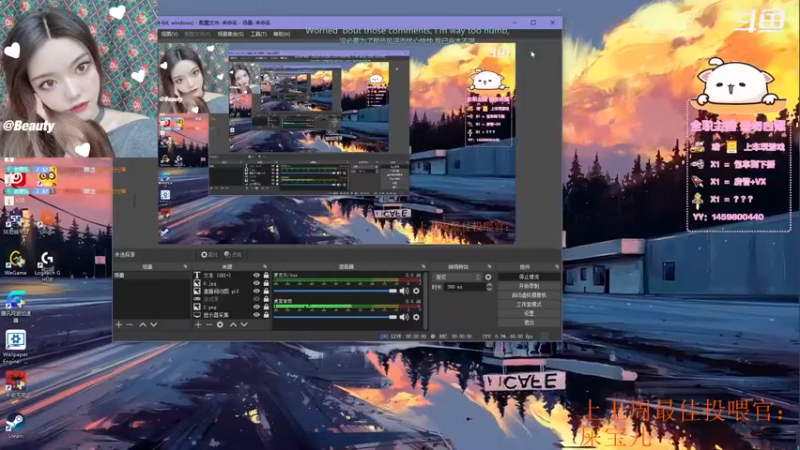This screenshot has height=450, width=800.
Task: Adjust the 麦克风/Aux volume slider
Action: coord(335,291)
